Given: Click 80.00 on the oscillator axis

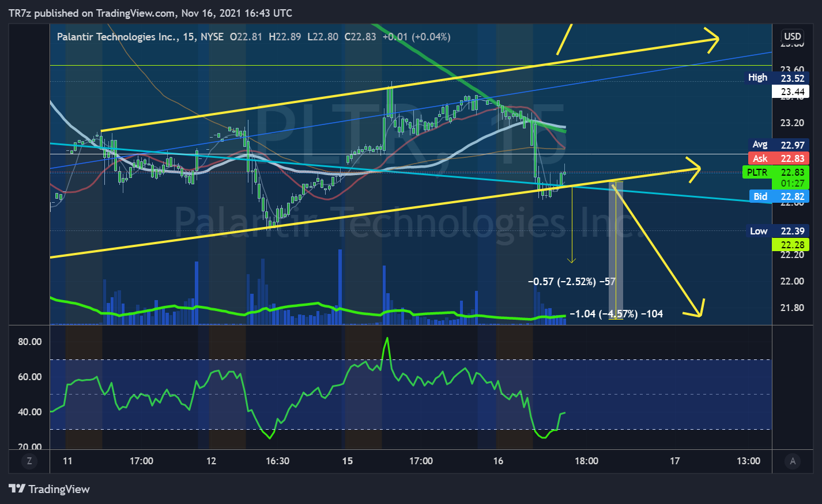Looking at the screenshot, I should [x=30, y=342].
